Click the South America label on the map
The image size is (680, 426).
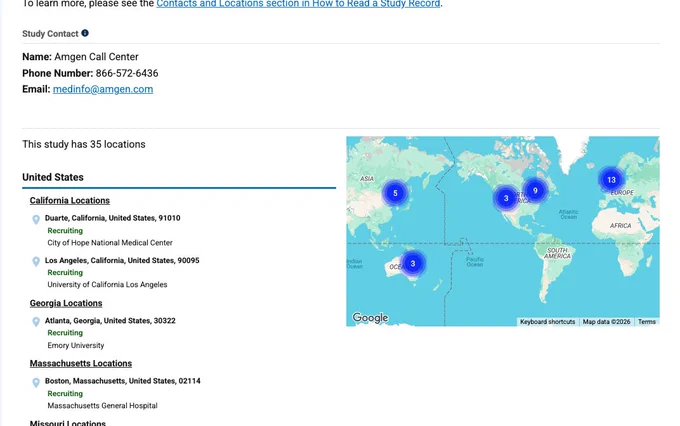(557, 253)
